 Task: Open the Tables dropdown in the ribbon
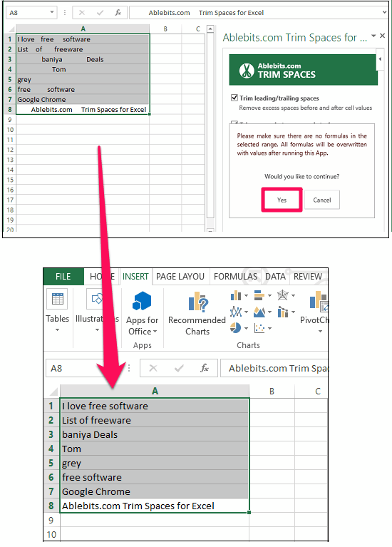(x=58, y=310)
